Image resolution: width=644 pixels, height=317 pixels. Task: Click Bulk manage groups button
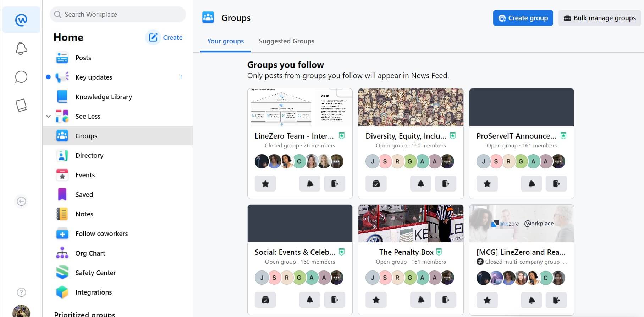coord(599,18)
